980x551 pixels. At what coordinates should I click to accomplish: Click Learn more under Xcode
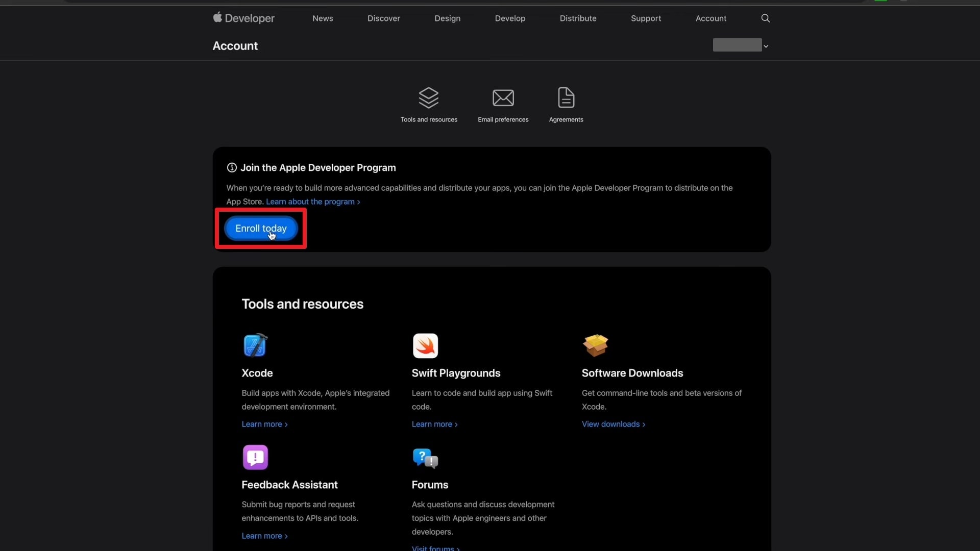point(264,424)
